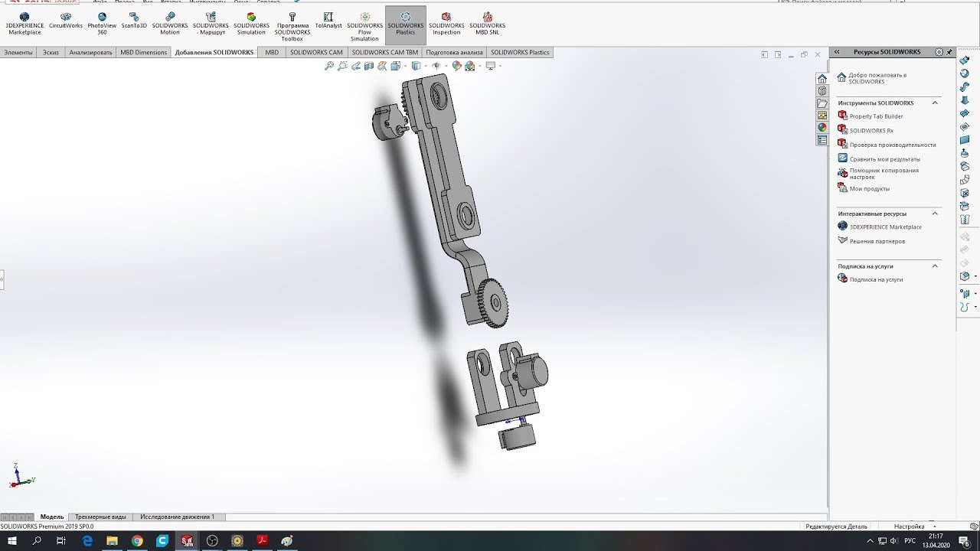Screen dimensions: 980x551
Task: Open the Design Library task pane tab
Action: (822, 91)
